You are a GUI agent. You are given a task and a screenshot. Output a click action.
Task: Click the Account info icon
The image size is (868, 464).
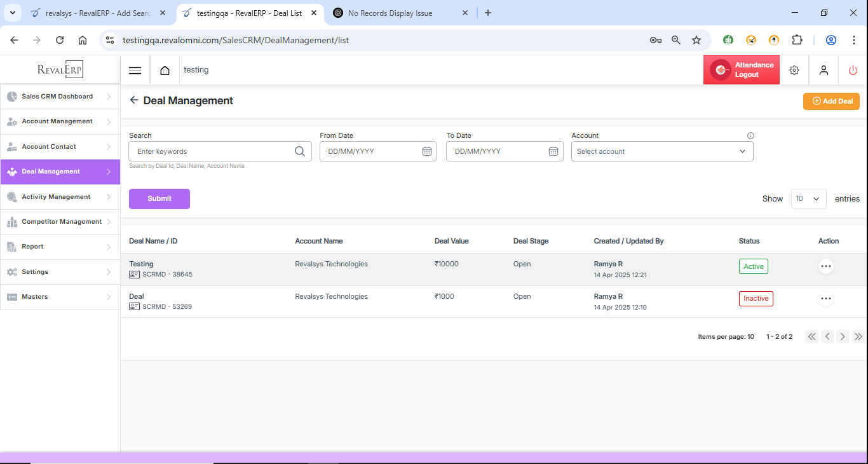coord(750,136)
